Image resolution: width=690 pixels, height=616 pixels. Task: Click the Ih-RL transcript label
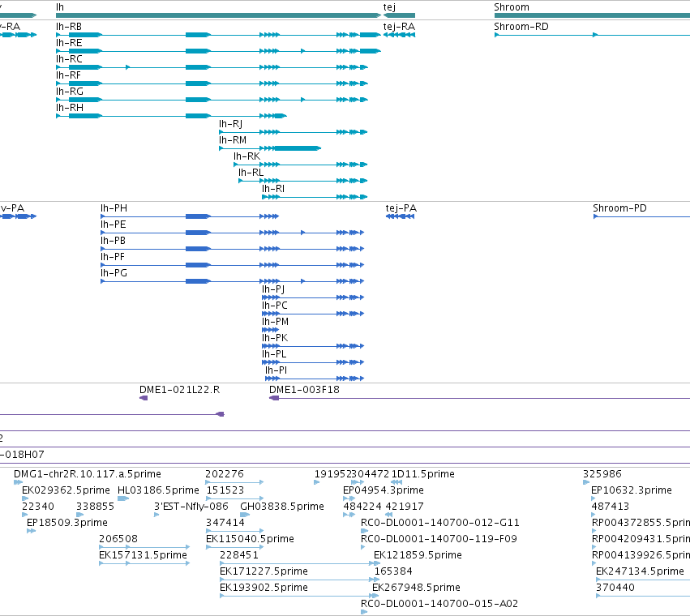(x=251, y=173)
